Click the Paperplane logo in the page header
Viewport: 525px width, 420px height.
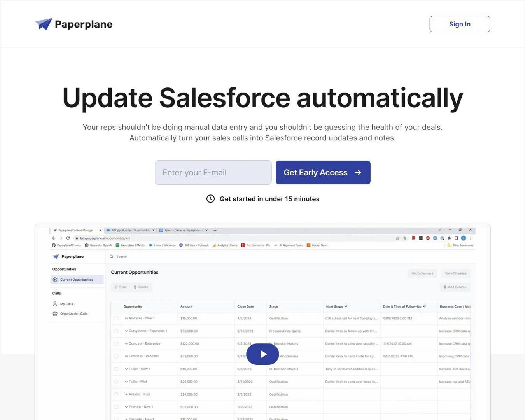pyautogui.click(x=74, y=24)
